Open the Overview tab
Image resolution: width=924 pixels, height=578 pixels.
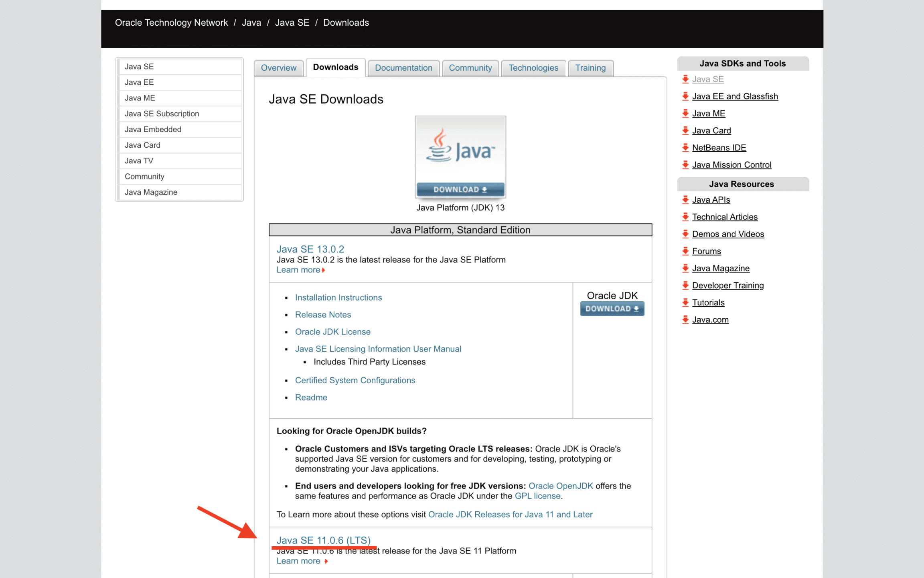point(279,68)
